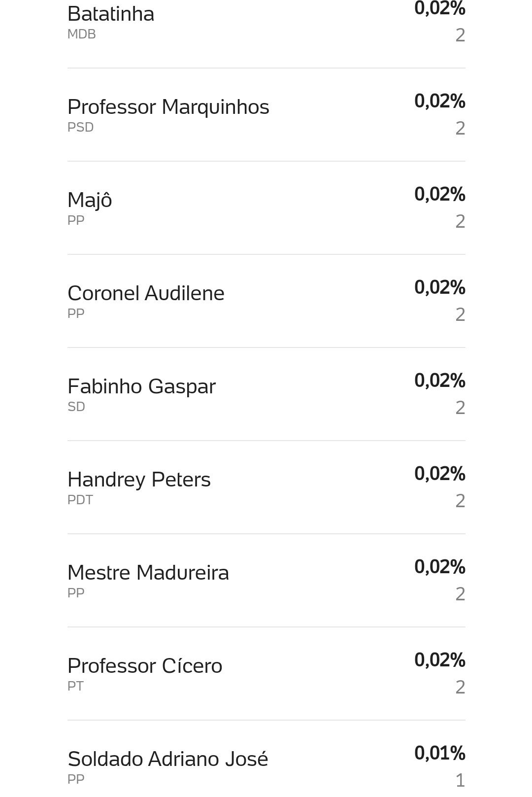This screenshot has width=532, height=797.
Task: Open Coronel Audilene's result row
Action: (266, 301)
